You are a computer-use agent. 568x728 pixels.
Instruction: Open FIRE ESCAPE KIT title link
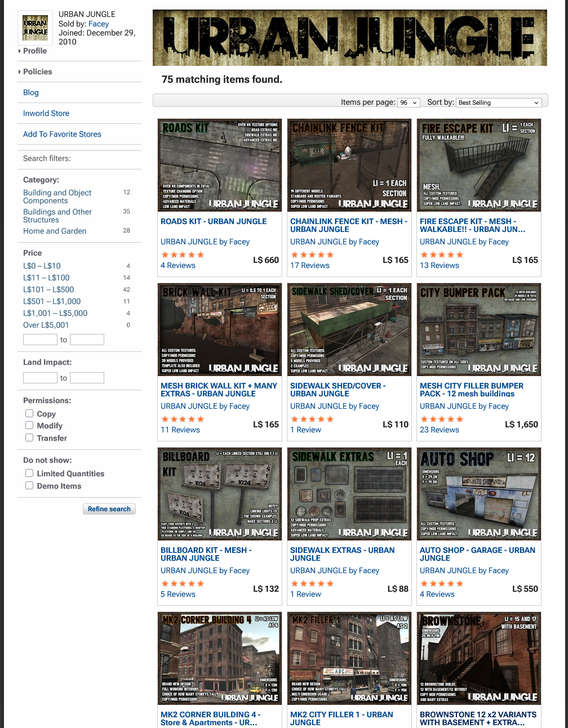point(473,225)
